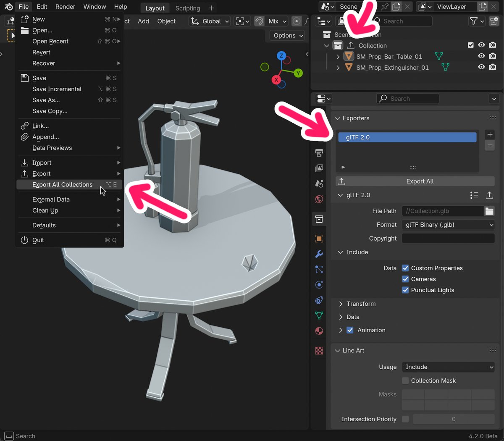The height and width of the screenshot is (441, 504).
Task: Open the Physics properties tab
Action: pyautogui.click(x=319, y=285)
